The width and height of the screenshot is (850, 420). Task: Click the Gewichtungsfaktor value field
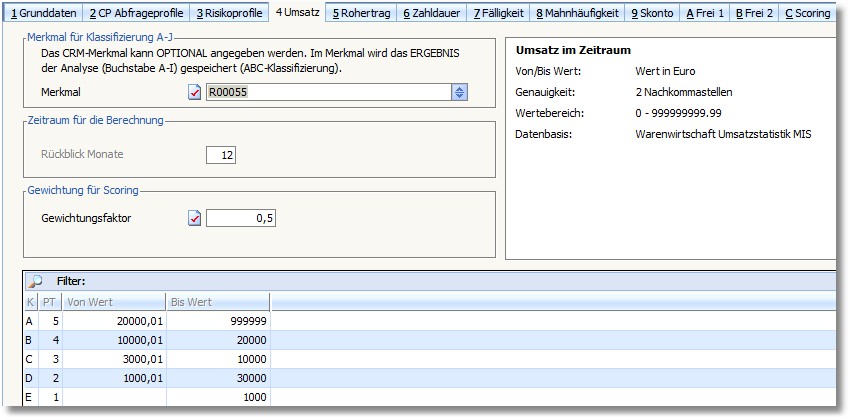coord(241,218)
